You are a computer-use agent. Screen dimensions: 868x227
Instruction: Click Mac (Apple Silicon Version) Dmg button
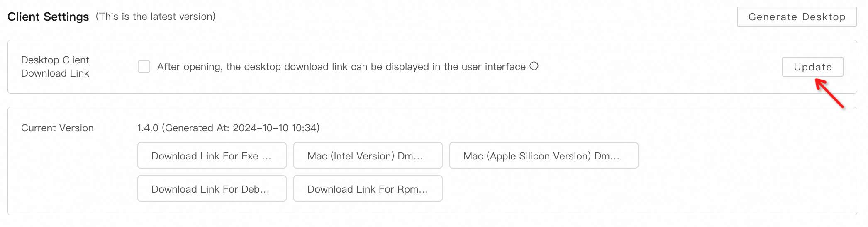544,156
